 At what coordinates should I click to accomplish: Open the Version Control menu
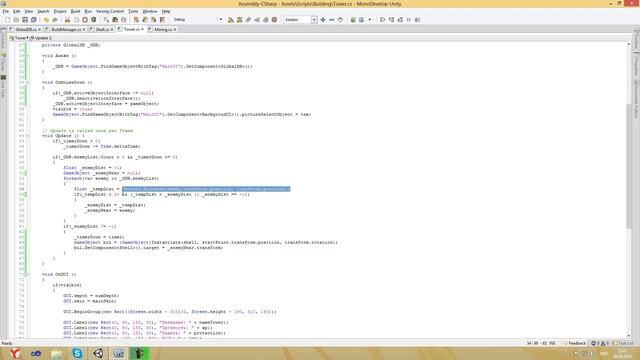[x=110, y=11]
